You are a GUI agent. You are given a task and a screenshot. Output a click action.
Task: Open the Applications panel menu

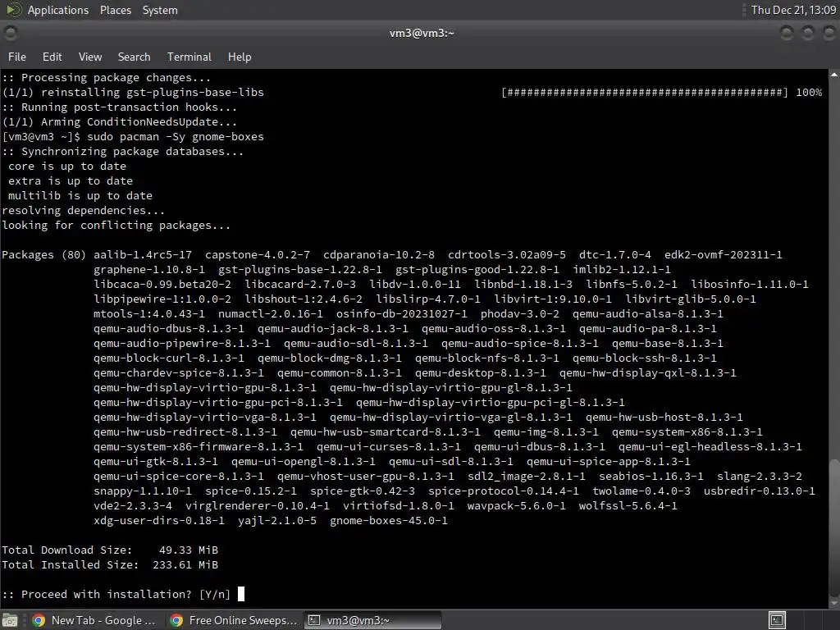[x=58, y=10]
